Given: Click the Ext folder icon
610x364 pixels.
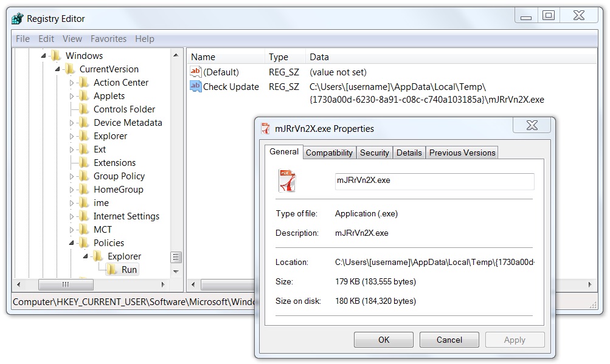Looking at the screenshot, I should pyautogui.click(x=85, y=149).
